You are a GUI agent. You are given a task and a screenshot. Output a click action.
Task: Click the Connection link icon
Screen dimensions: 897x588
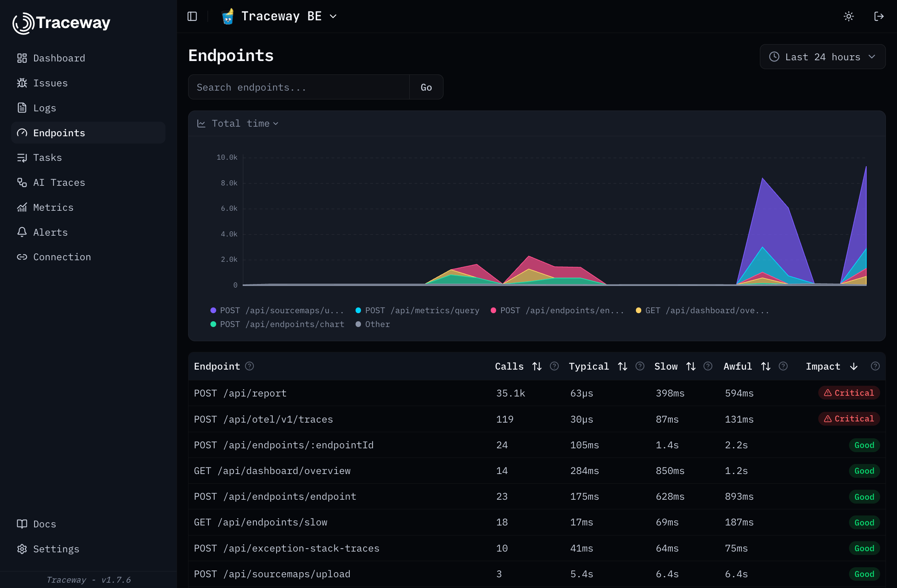click(22, 257)
